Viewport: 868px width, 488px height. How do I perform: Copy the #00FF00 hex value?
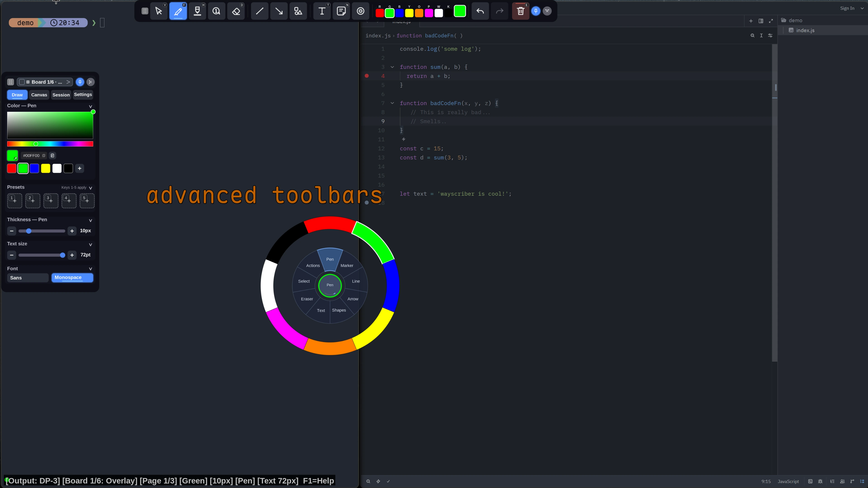point(44,156)
